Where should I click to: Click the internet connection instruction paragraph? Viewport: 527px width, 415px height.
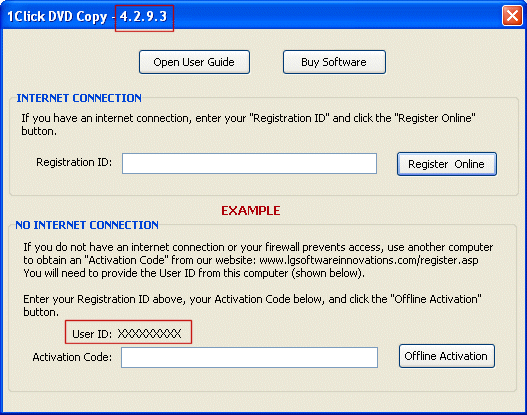click(248, 125)
